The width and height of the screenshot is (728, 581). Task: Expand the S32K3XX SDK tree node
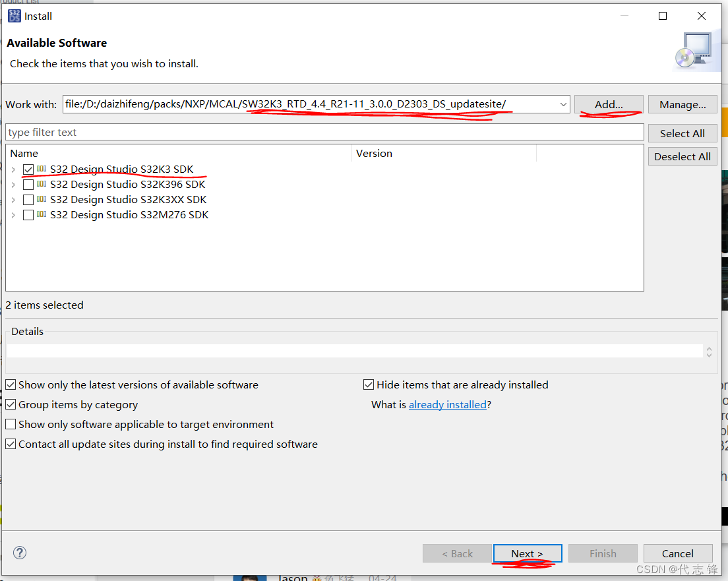click(x=13, y=200)
